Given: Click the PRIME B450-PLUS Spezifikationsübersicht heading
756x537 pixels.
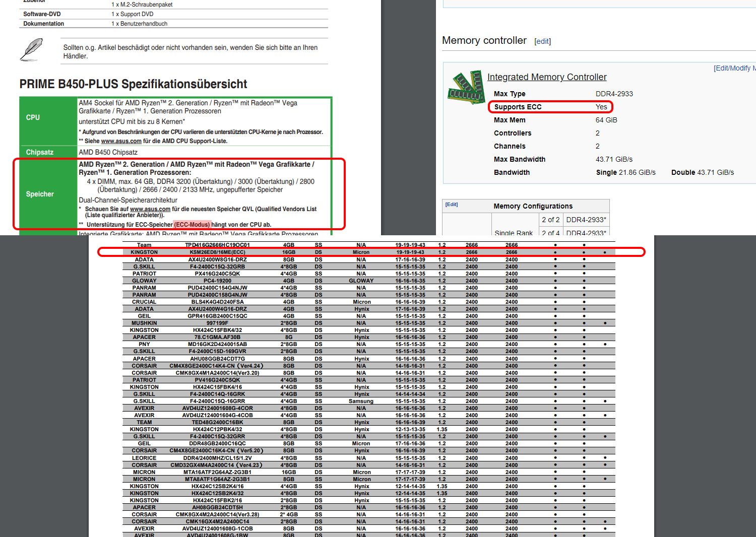Looking at the screenshot, I should pyautogui.click(x=133, y=84).
